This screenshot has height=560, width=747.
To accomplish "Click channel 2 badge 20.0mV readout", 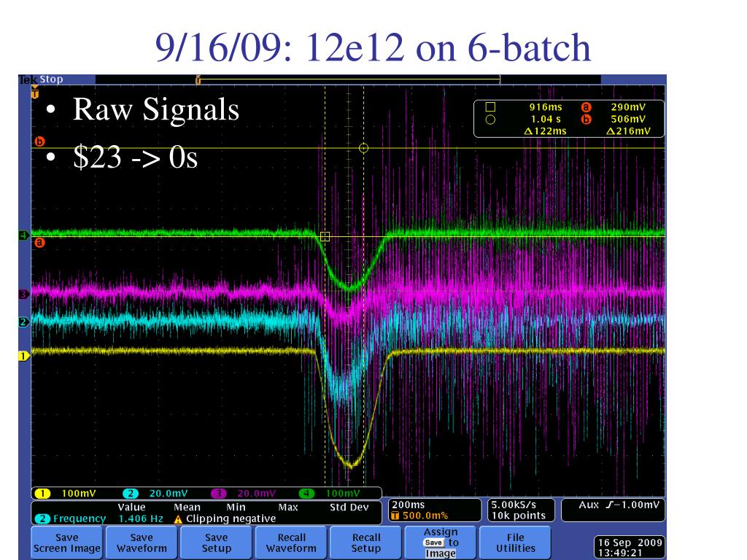I will pos(155,494).
